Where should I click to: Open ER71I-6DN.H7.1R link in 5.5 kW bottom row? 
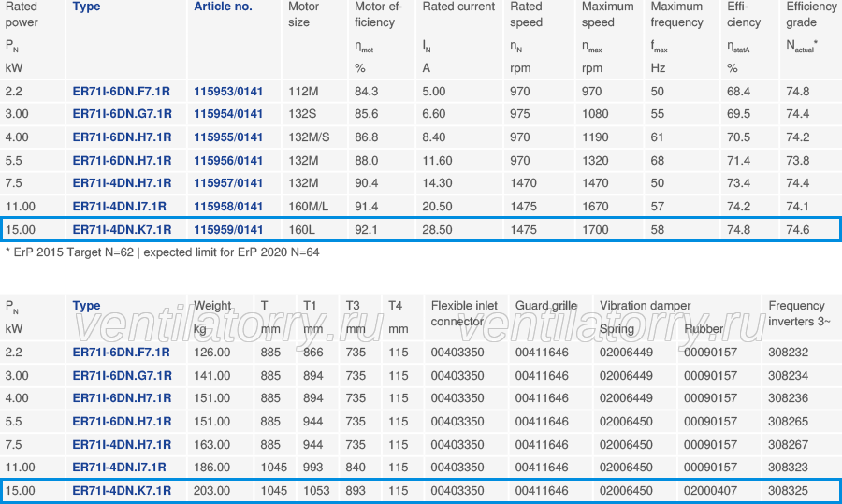click(x=122, y=422)
